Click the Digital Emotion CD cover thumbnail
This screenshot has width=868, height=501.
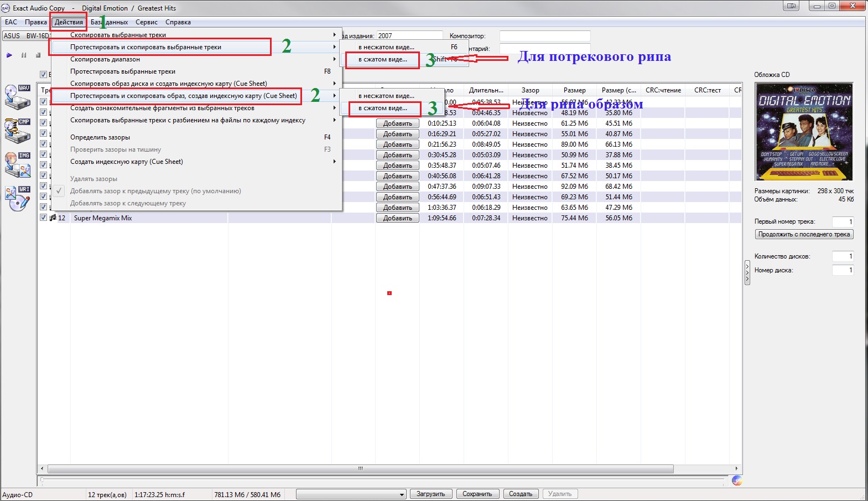(x=804, y=132)
